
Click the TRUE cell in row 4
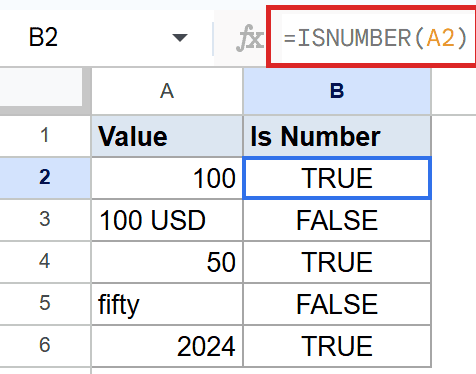click(337, 262)
